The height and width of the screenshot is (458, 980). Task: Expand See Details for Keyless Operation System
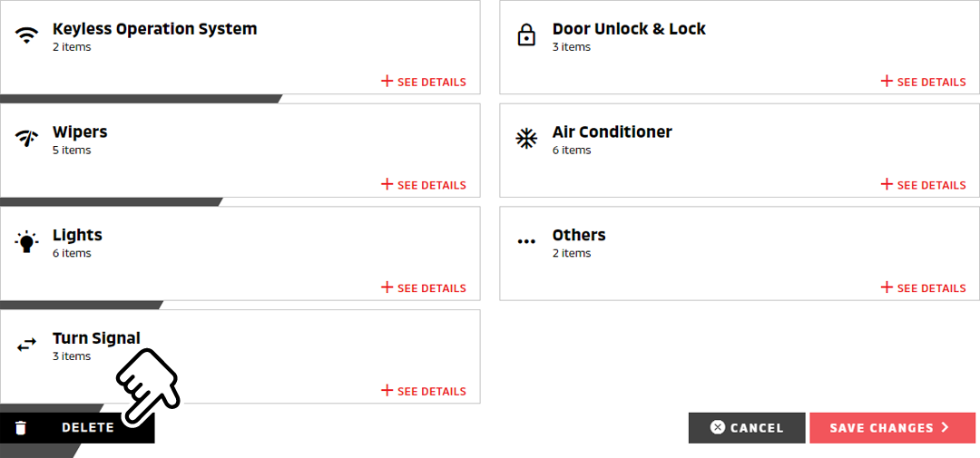pos(423,82)
